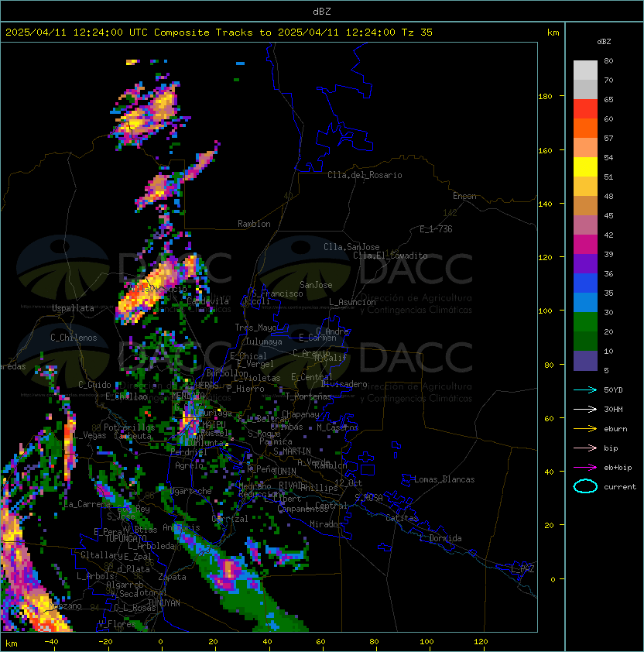Click the dBZ heading above the color scale
Screen dimensions: 644x652
[x=604, y=42]
